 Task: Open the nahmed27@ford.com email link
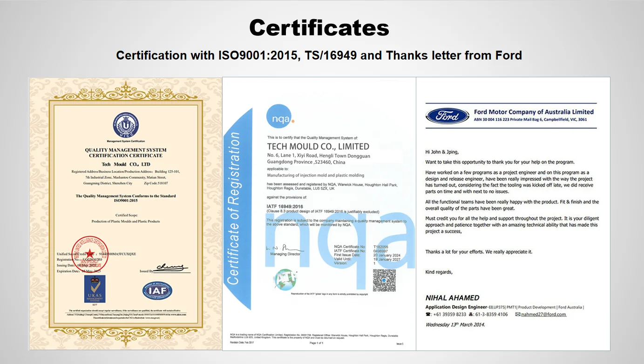(543, 314)
